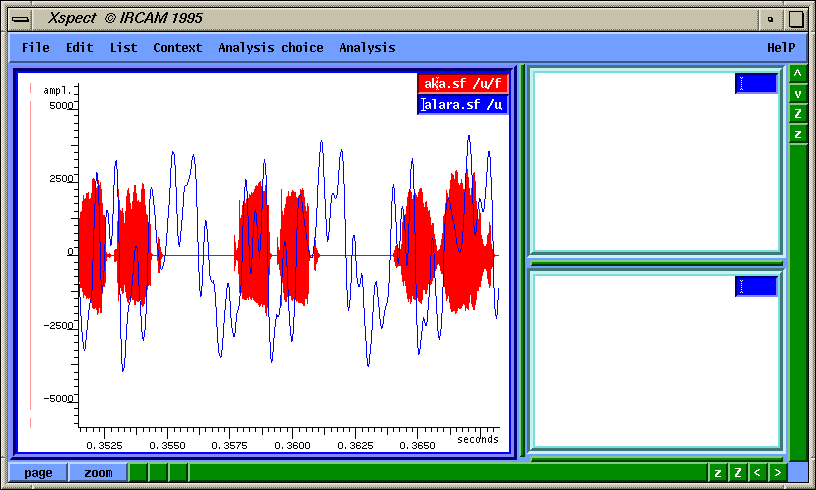Click the 0.3600 time axis label

click(292, 445)
